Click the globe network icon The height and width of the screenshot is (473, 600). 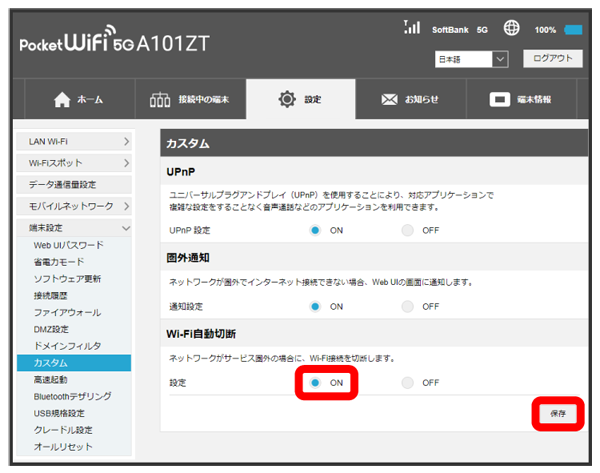coord(513,29)
